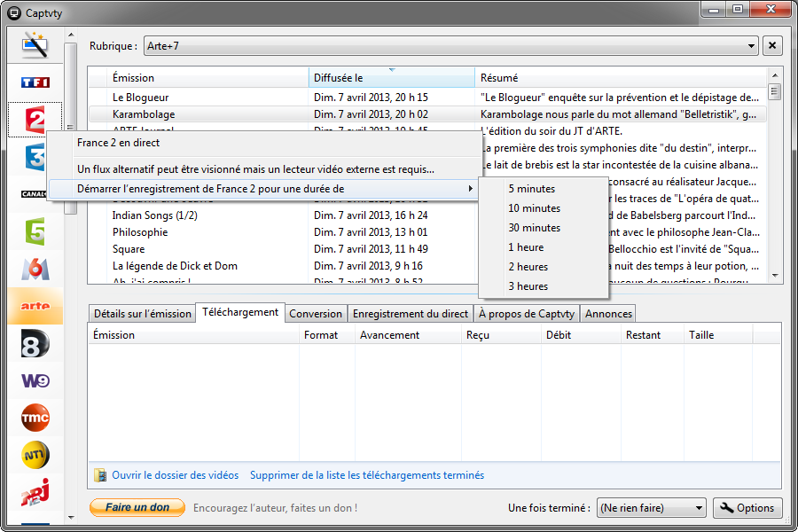
Task: Choose the 5 minutes recording duration
Action: point(544,189)
